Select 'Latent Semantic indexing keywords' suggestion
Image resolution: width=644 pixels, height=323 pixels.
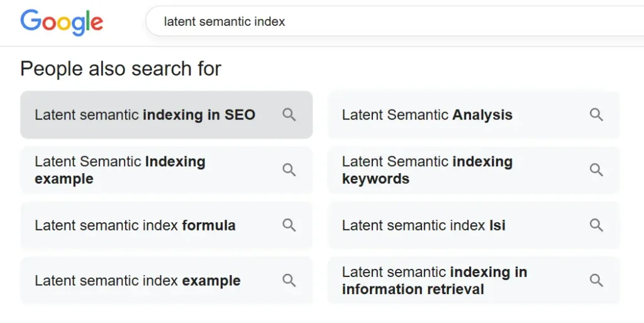[x=474, y=170]
